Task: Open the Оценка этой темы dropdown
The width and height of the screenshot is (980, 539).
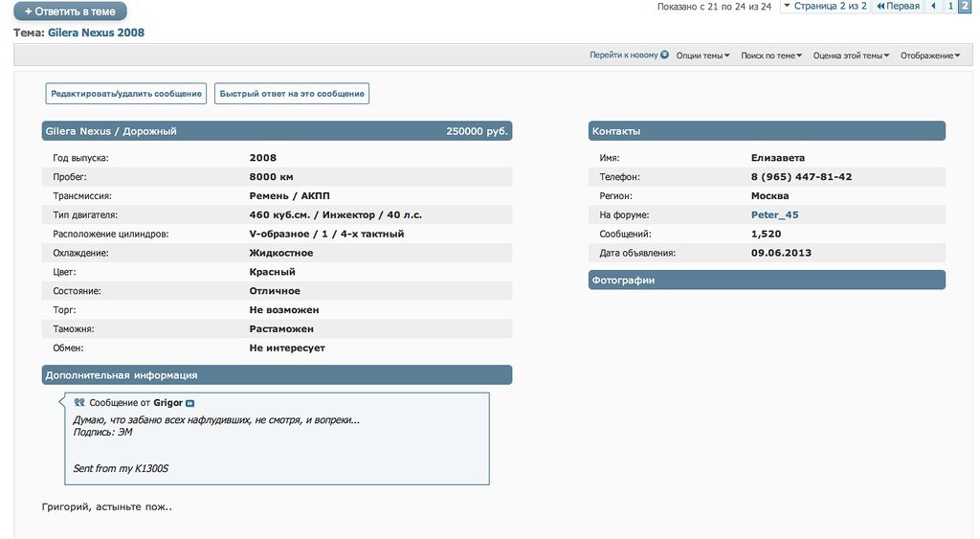Action: coord(851,56)
